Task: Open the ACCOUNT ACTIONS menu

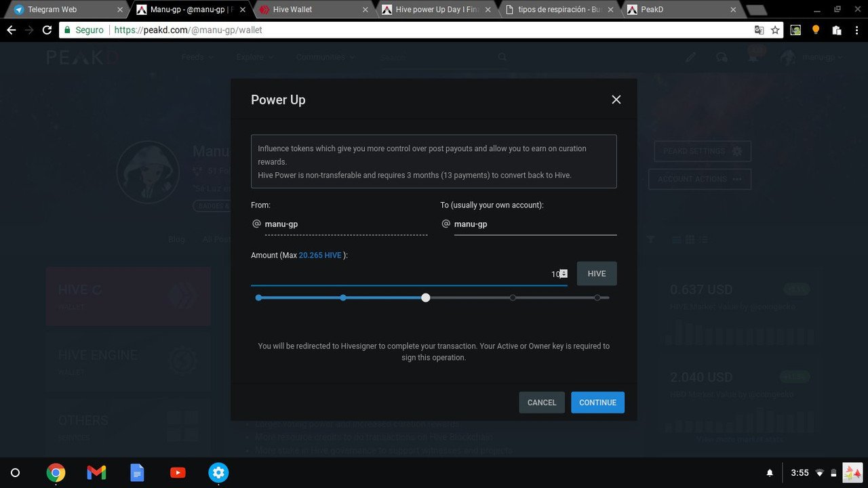Action: 700,179
